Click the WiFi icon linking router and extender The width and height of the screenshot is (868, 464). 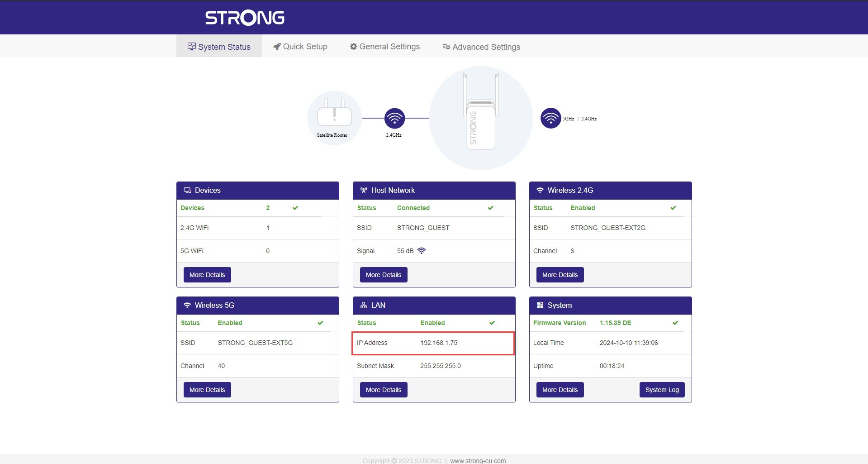(394, 118)
